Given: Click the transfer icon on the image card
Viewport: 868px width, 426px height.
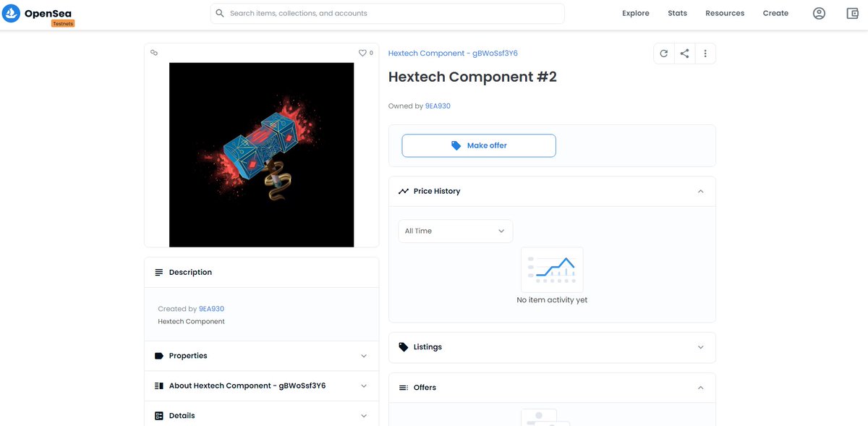Looking at the screenshot, I should (x=154, y=52).
